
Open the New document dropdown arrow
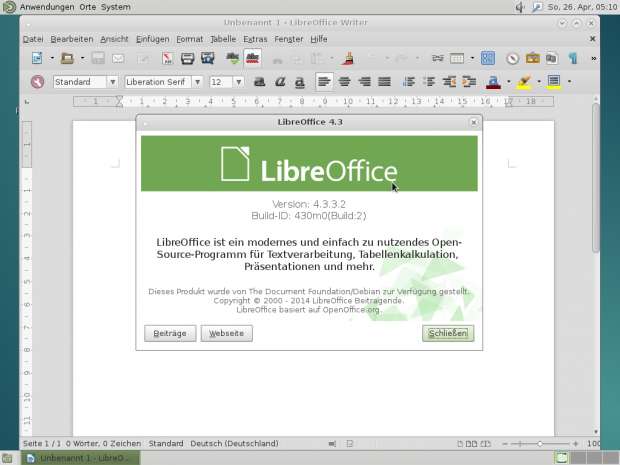[x=52, y=59]
